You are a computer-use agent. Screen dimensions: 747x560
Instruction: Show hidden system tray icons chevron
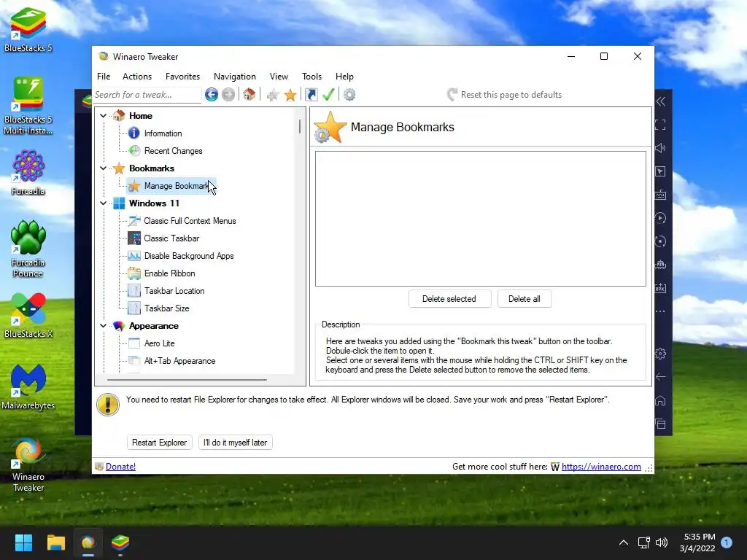click(623, 542)
